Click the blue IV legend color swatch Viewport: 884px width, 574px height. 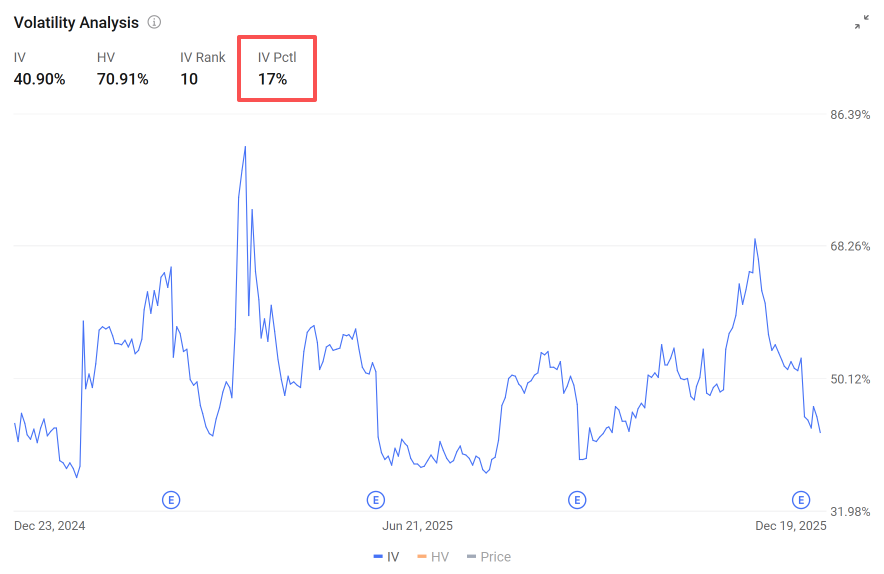click(378, 557)
